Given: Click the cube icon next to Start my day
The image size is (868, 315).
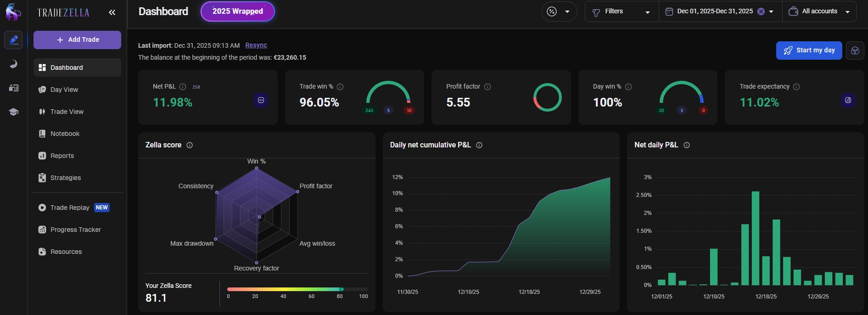Looking at the screenshot, I should (855, 51).
